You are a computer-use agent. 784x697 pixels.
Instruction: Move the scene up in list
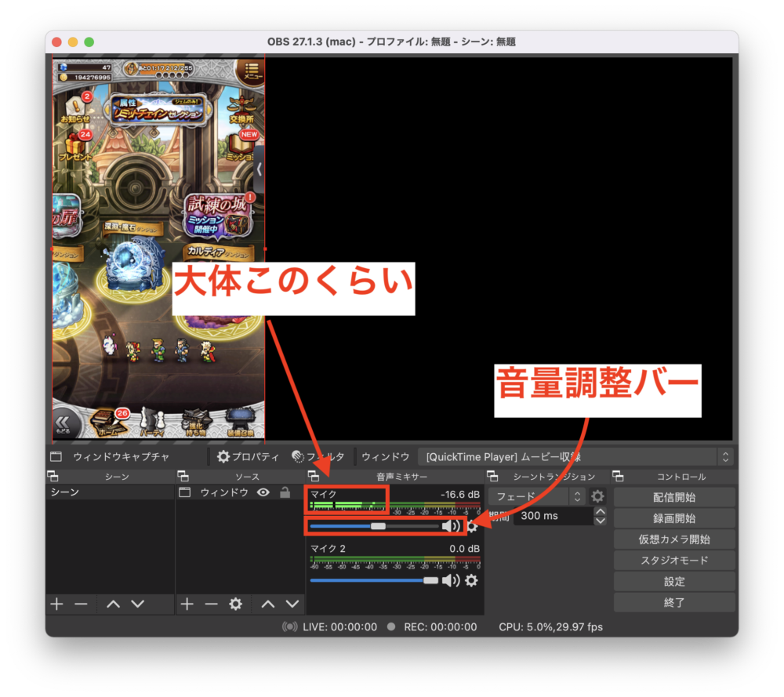pyautogui.click(x=113, y=604)
